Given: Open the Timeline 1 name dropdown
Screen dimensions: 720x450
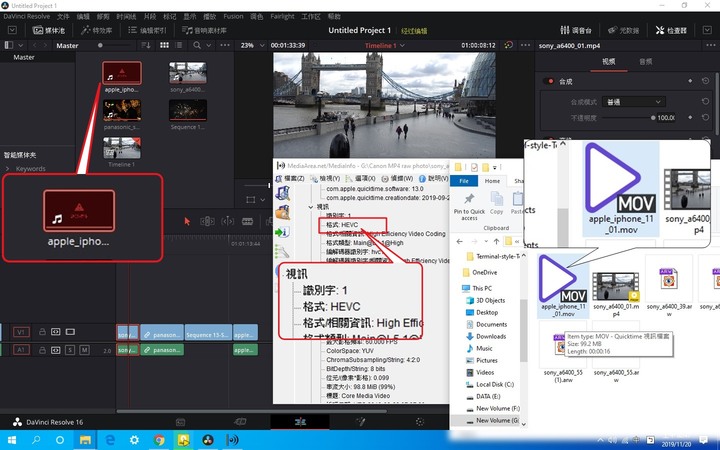Looking at the screenshot, I should coord(385,45).
